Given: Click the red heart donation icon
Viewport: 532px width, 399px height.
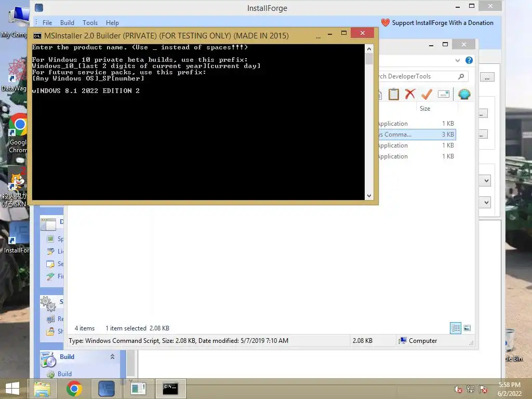Looking at the screenshot, I should pyautogui.click(x=385, y=23).
